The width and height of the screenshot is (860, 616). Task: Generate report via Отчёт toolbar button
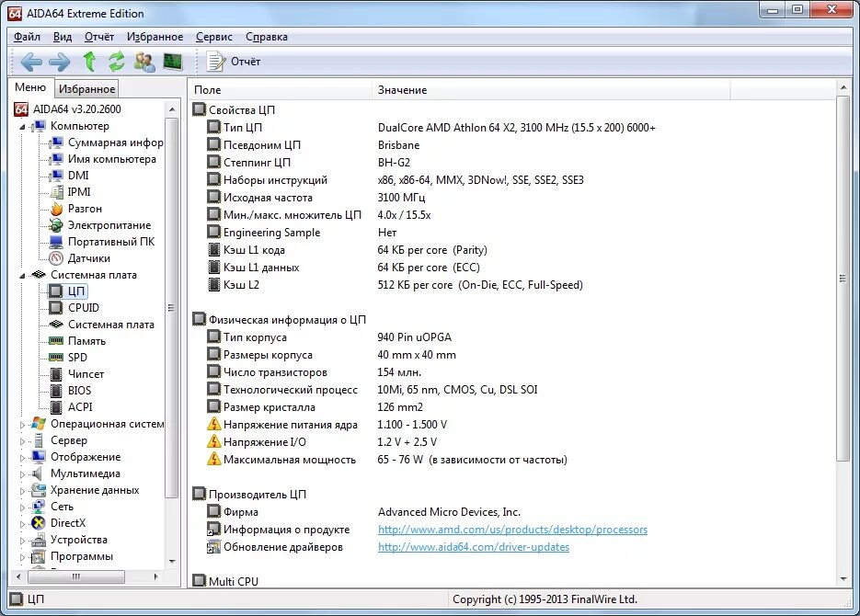point(234,62)
